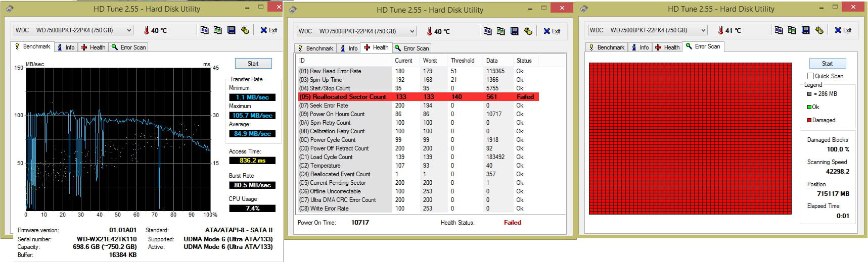The image size is (868, 262).
Task: Click gray 286 MB legend swatch
Action: pos(809,94)
